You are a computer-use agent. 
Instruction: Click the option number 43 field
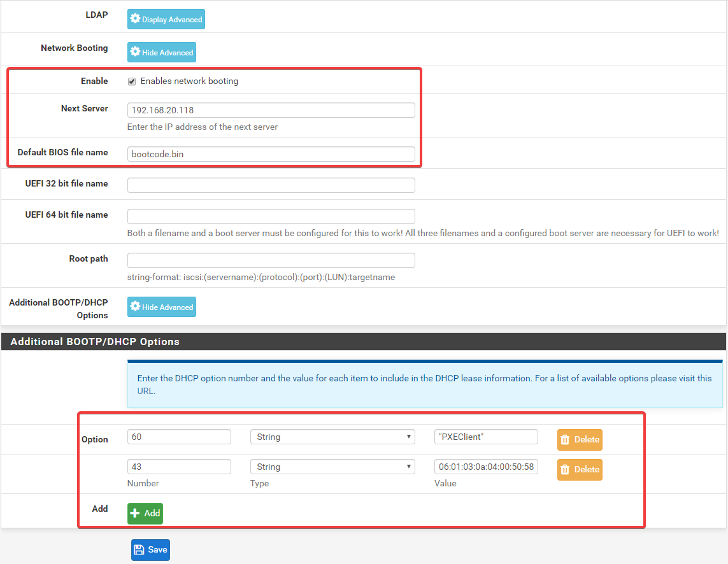pyautogui.click(x=179, y=467)
